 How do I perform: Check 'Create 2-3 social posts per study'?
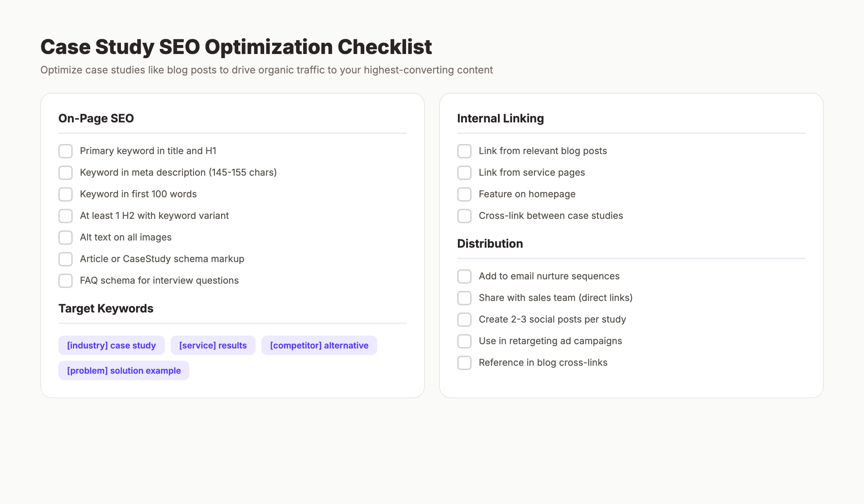464,320
